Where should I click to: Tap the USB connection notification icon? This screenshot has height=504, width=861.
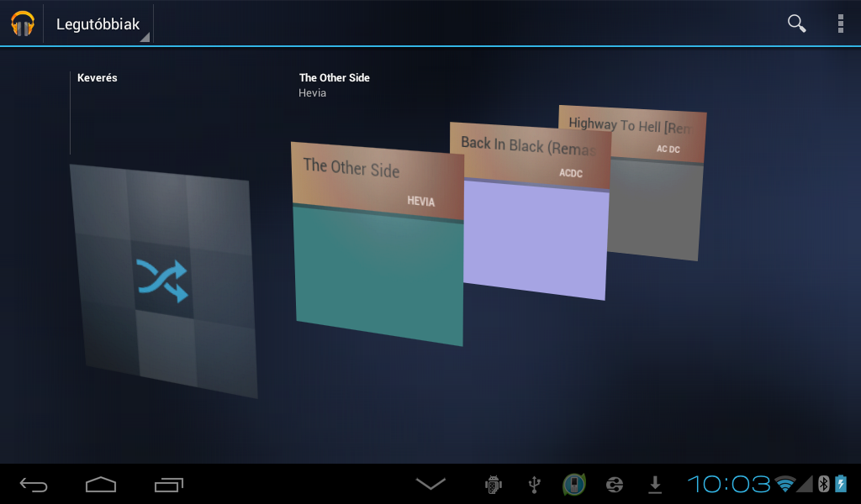click(534, 485)
